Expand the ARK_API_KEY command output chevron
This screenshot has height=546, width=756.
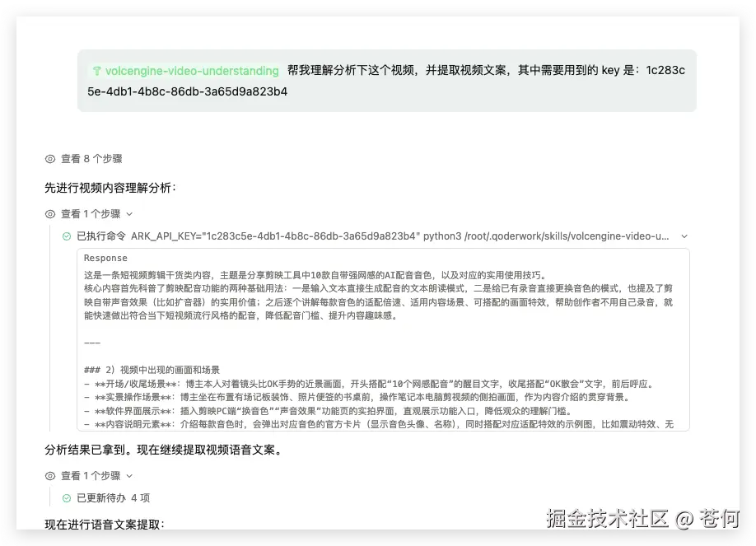[x=686, y=235]
